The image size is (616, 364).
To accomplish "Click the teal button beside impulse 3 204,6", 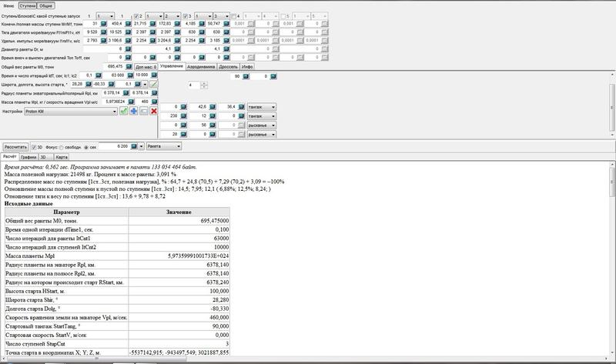I will coord(177,41).
